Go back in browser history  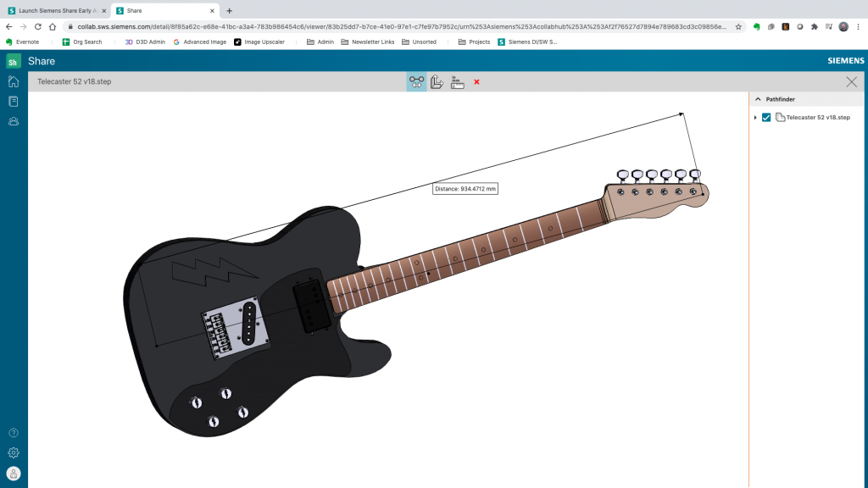pyautogui.click(x=8, y=26)
